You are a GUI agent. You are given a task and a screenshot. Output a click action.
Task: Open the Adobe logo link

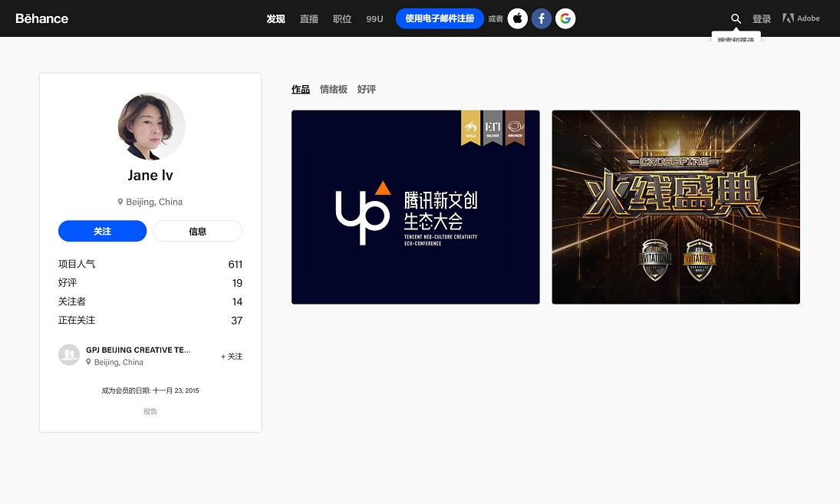click(x=801, y=18)
